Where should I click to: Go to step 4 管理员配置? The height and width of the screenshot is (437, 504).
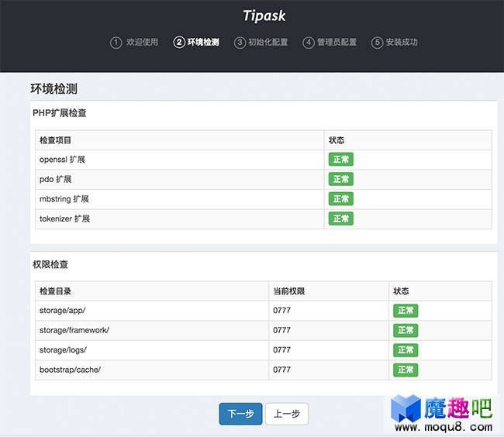tap(330, 43)
